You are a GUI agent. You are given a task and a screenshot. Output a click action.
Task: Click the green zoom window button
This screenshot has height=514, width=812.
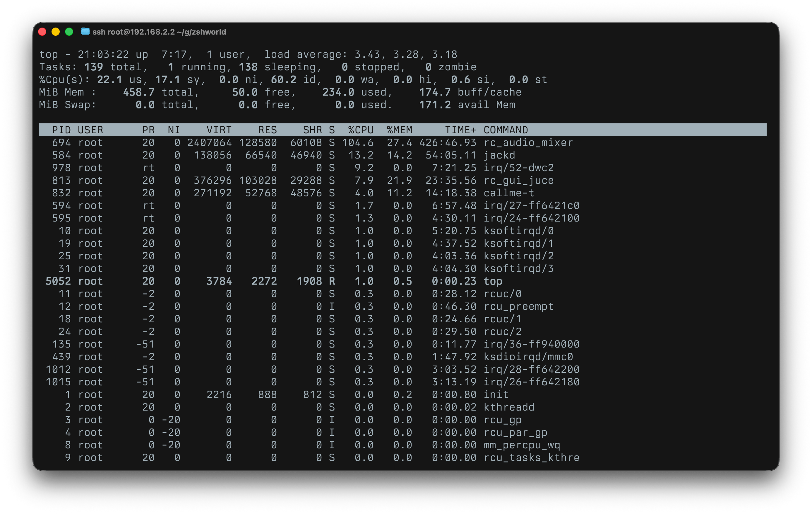[x=69, y=32]
